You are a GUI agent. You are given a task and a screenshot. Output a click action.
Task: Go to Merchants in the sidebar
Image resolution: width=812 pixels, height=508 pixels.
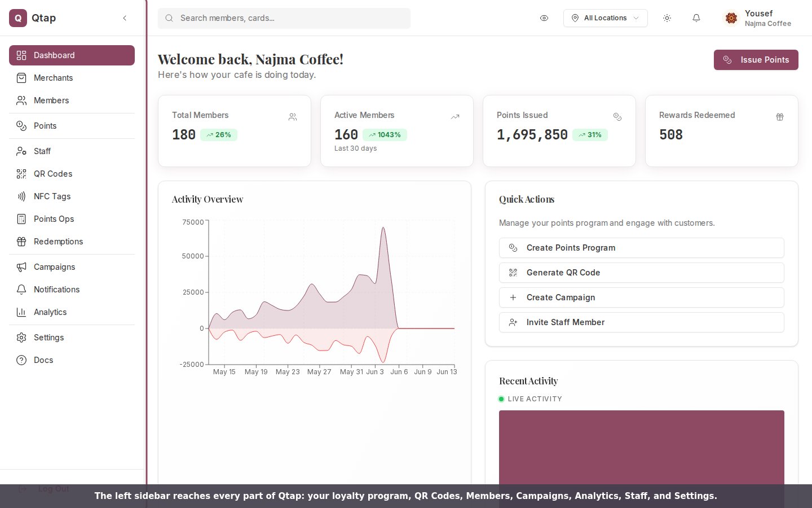tap(72, 78)
